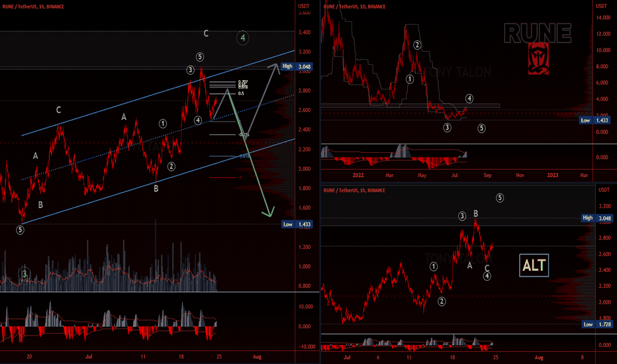Image resolution: width=617 pixels, height=364 pixels.
Task: Open the left chart's 1h BINANCE symbol title
Action: coord(33,7)
